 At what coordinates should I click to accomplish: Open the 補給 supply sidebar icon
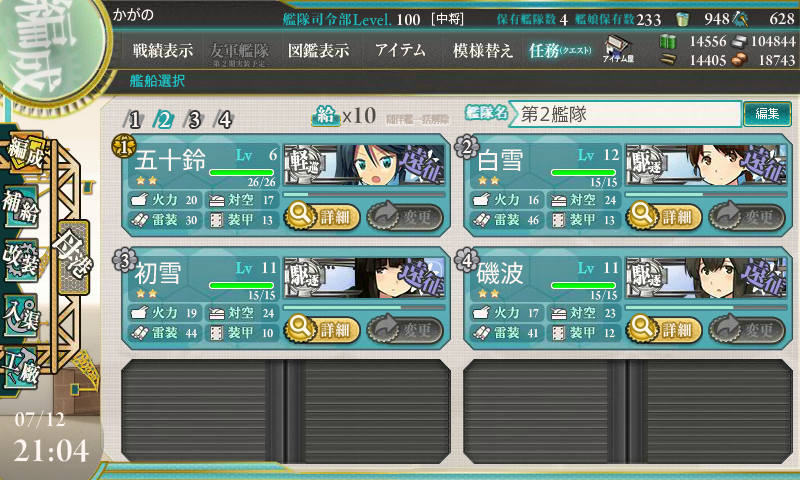click(20, 207)
